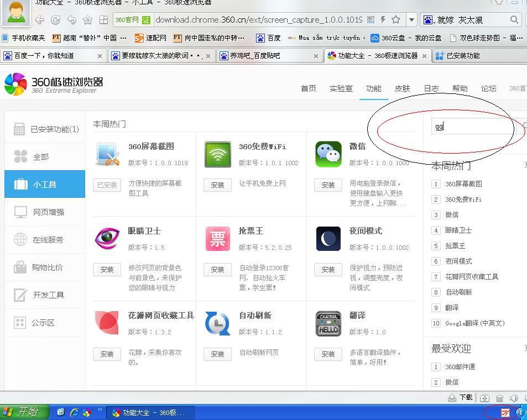
Task: Select 在线服务 category in sidebar
Action: 45,240
